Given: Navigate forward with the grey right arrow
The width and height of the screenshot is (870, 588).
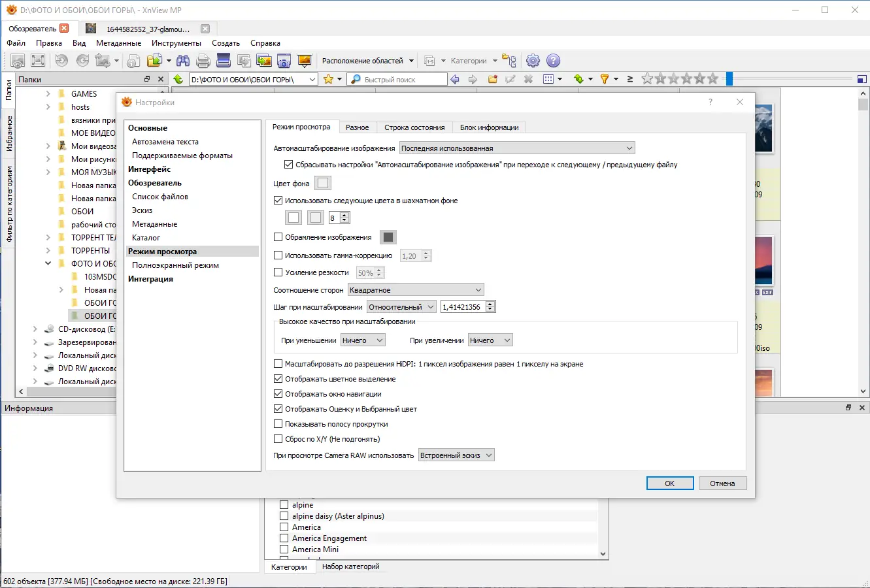Looking at the screenshot, I should 473,79.
